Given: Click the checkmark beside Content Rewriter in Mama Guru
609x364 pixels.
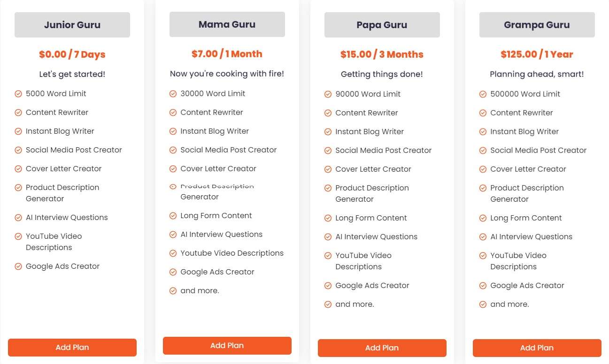Looking at the screenshot, I should click(x=173, y=112).
